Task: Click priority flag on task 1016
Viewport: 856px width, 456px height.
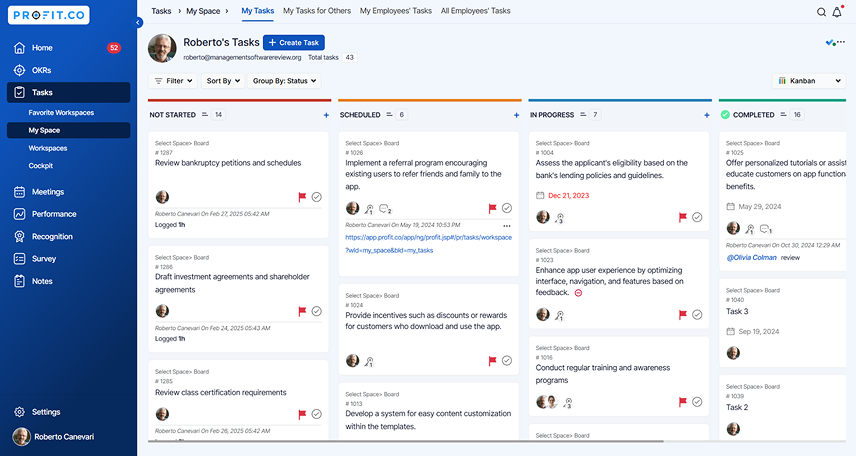Action: 682,402
